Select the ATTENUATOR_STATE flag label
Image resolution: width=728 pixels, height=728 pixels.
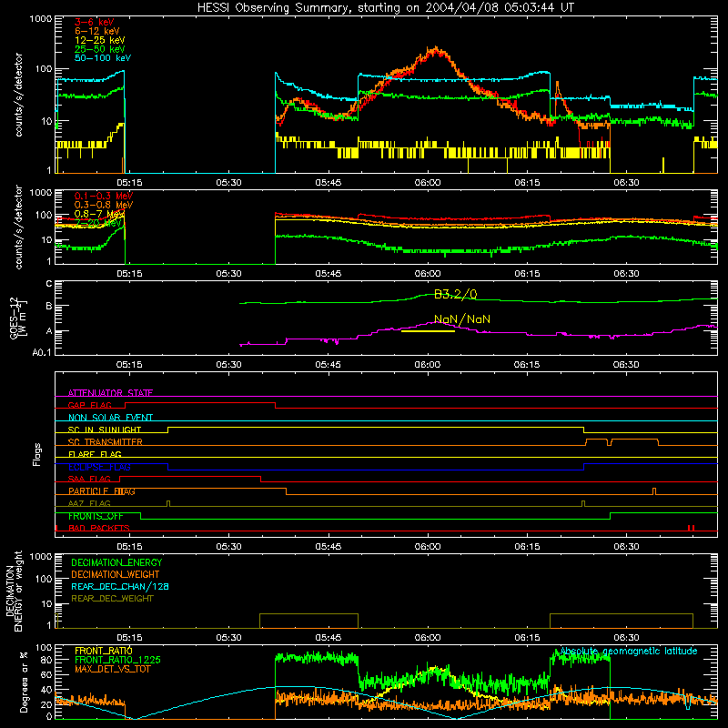click(110, 393)
